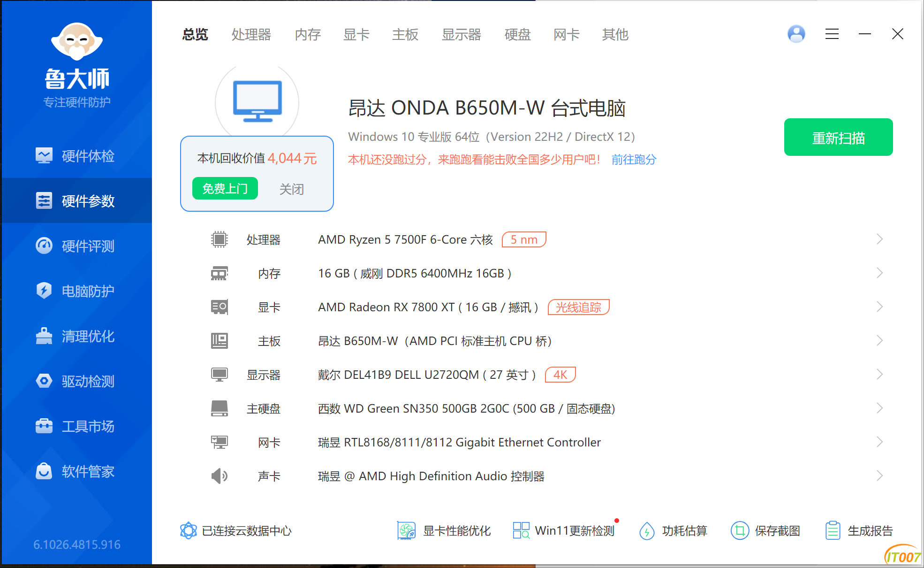This screenshot has width=924, height=568.
Task: Click version number 6.1026.4815.916
Action: point(77,545)
